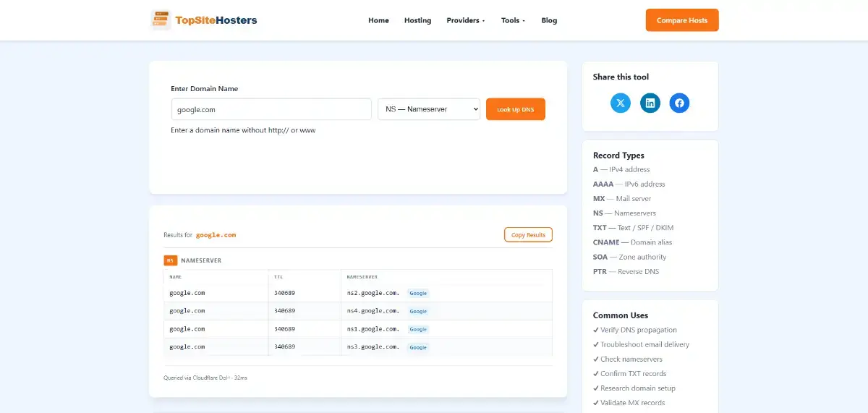Click the TTL value in ns2 row
This screenshot has height=413, width=868.
(285, 293)
